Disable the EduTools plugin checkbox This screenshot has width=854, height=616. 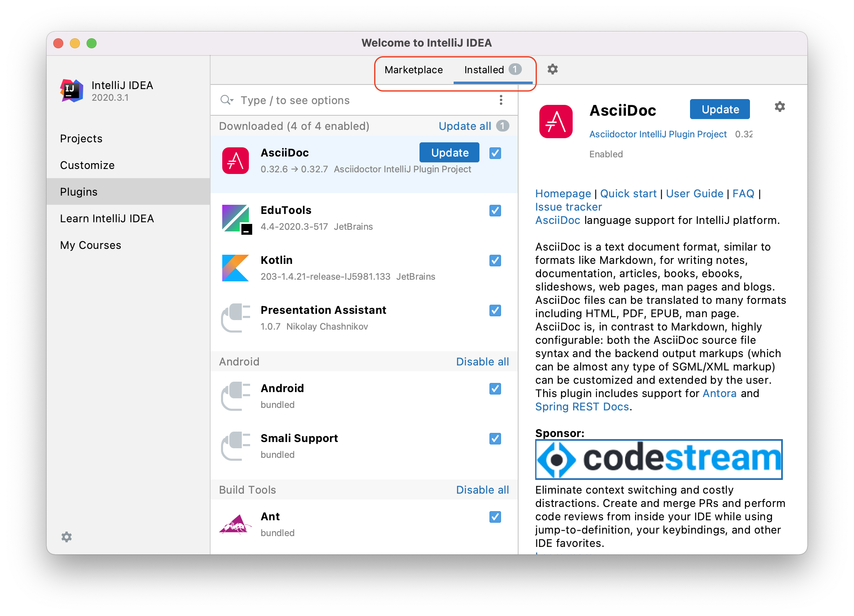click(x=495, y=211)
